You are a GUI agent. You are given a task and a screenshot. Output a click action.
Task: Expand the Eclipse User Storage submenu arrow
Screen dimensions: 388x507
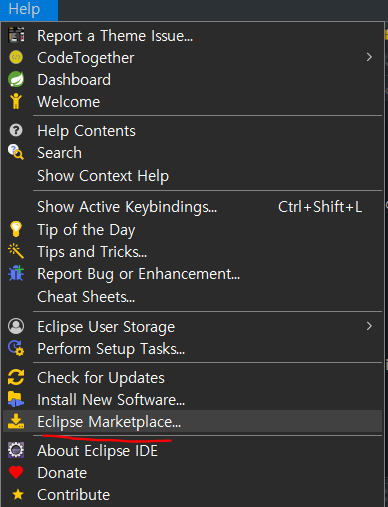(369, 326)
